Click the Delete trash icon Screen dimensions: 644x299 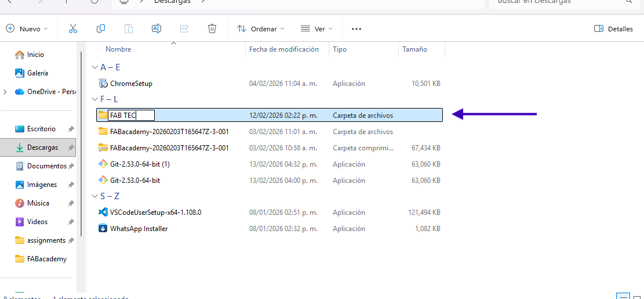pyautogui.click(x=212, y=29)
